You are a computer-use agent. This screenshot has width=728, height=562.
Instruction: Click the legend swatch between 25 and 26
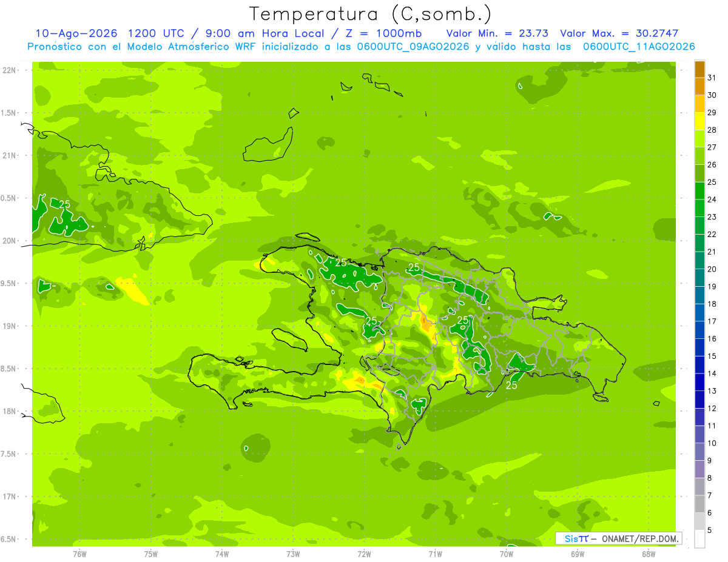[699, 173]
